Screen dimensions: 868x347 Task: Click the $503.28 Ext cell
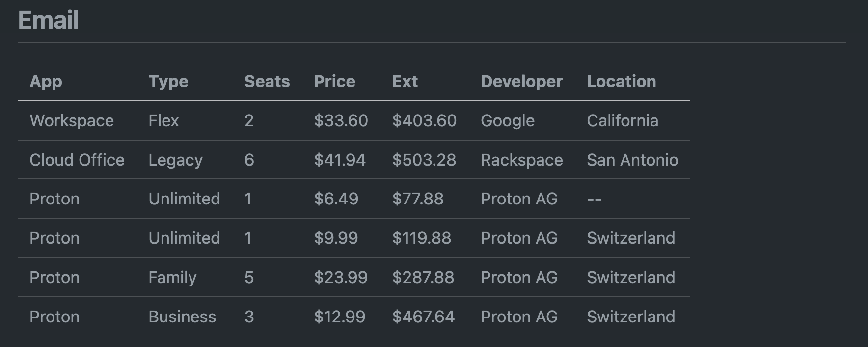pyautogui.click(x=424, y=160)
